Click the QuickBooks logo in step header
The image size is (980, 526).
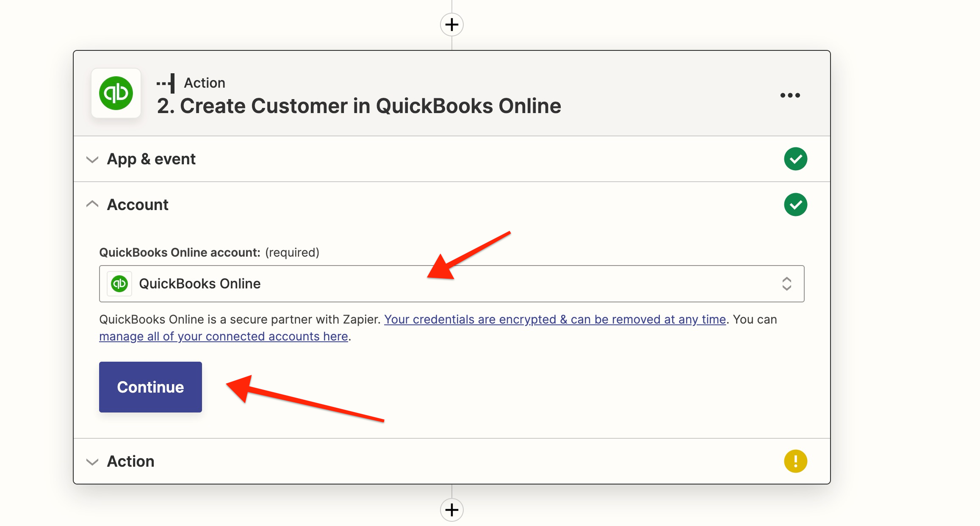point(116,93)
